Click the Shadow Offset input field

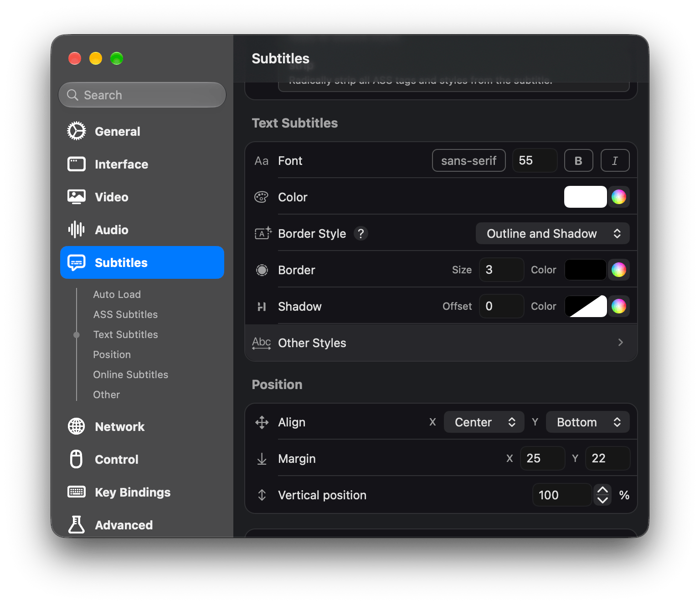(x=502, y=306)
